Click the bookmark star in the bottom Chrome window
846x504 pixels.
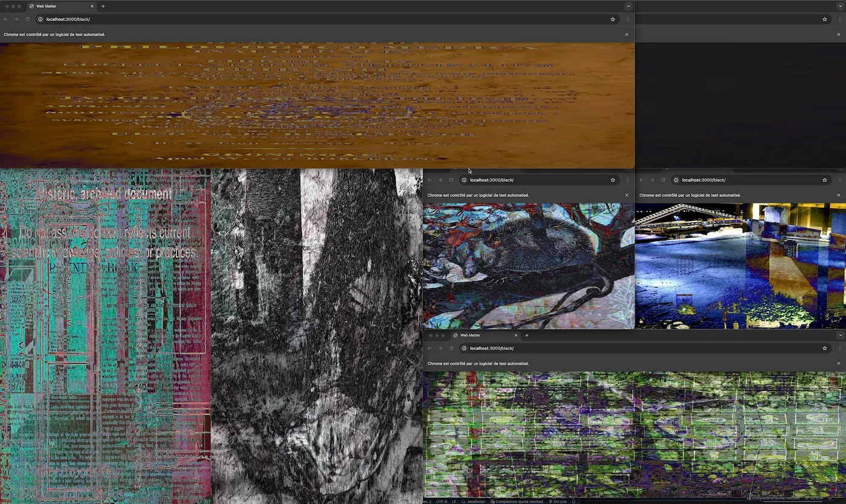coord(825,348)
